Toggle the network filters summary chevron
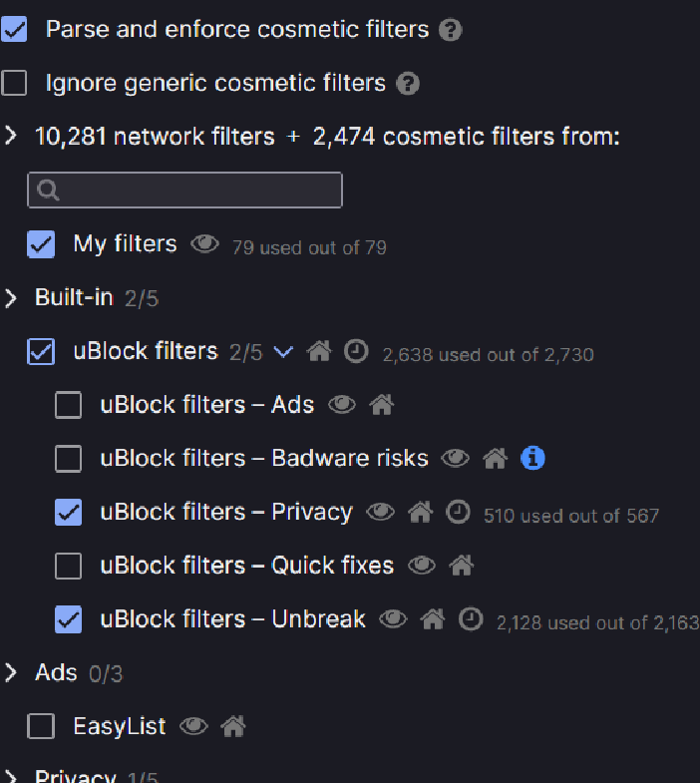Screen dimensions: 700x783 (11, 136)
